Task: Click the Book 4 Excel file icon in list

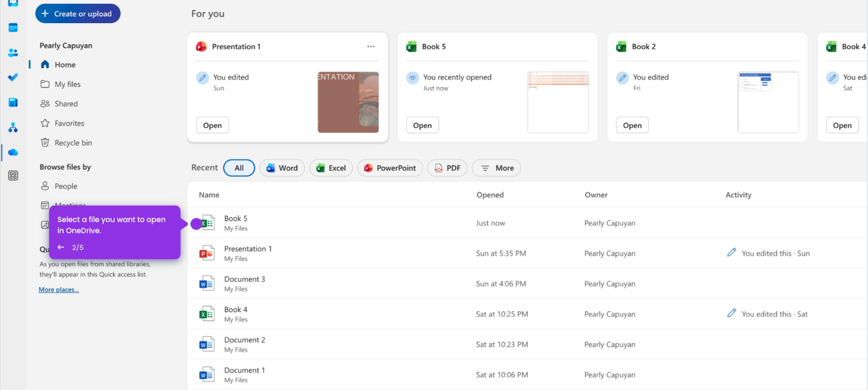Action: 207,314
